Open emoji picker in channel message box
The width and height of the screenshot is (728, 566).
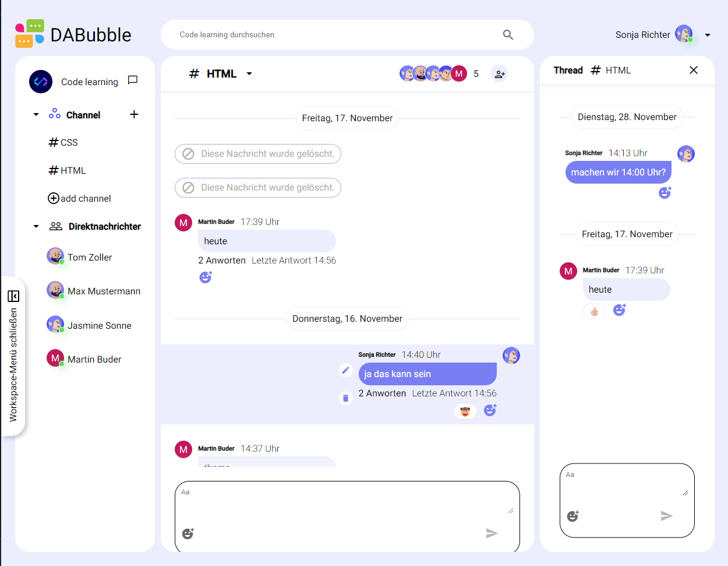click(188, 533)
